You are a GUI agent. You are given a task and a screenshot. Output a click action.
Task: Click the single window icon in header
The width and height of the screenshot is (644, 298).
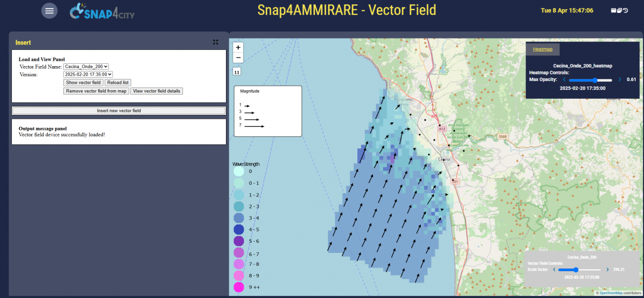tap(613, 10)
